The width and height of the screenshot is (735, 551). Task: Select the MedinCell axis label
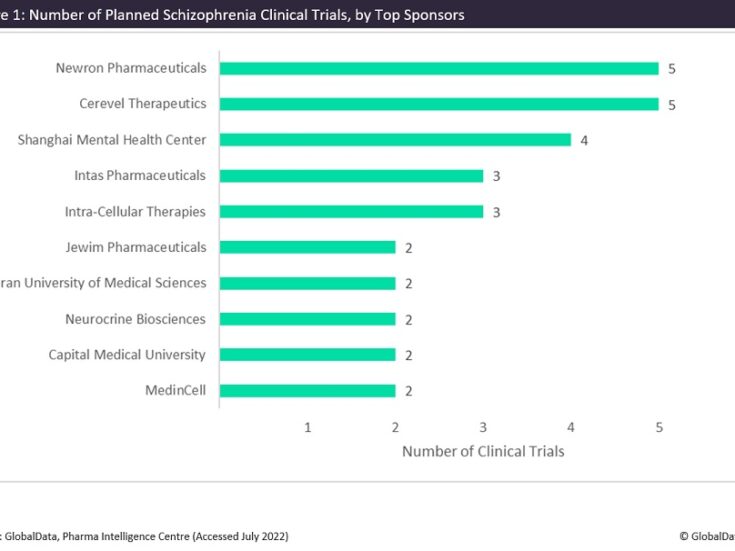[175, 390]
